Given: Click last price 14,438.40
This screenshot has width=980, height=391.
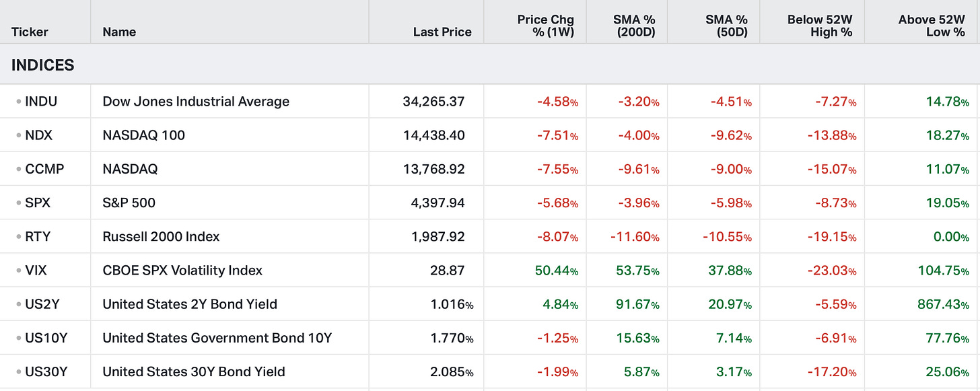Looking at the screenshot, I should point(433,135).
